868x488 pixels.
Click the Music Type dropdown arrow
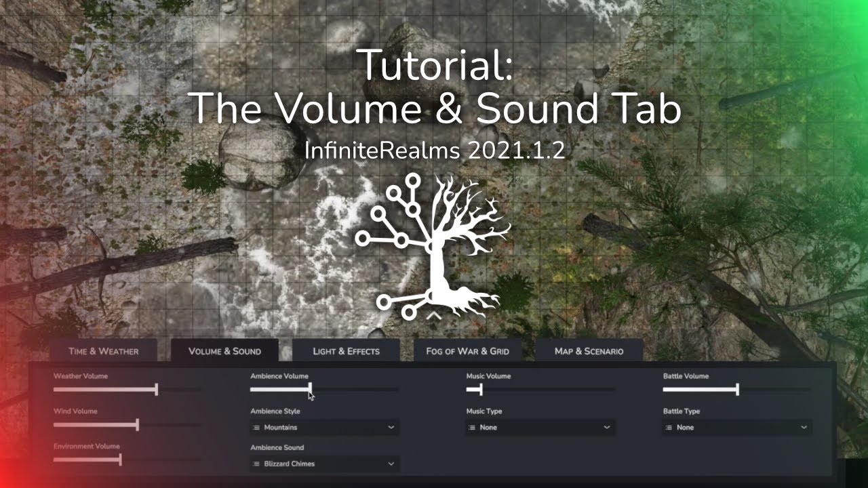click(607, 428)
